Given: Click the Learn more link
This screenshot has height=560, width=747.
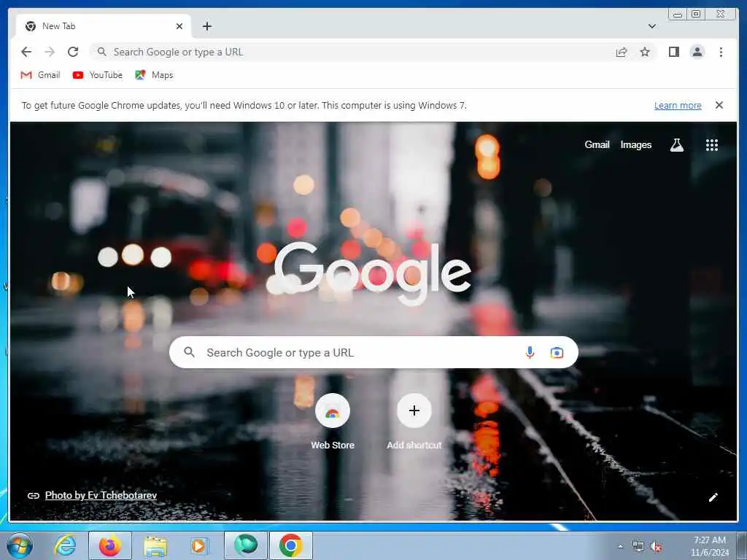Looking at the screenshot, I should point(678,106).
